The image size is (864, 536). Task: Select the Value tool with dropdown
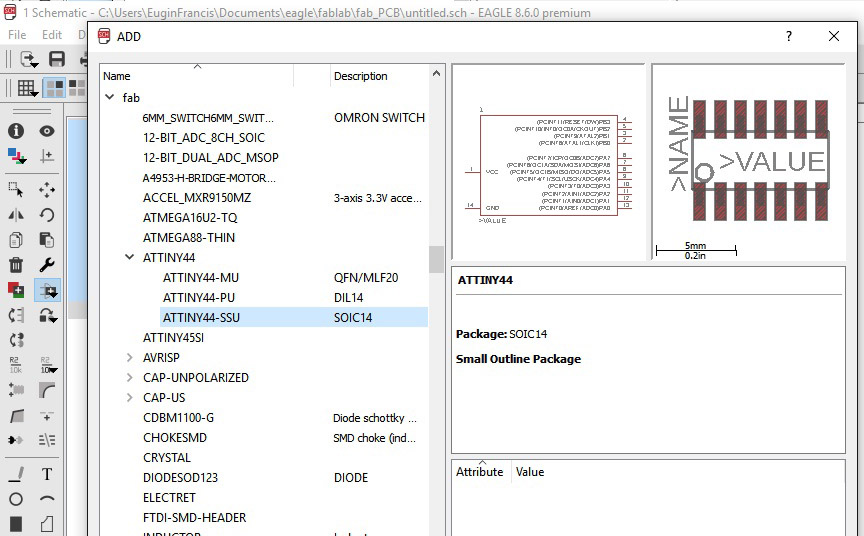(x=48, y=365)
